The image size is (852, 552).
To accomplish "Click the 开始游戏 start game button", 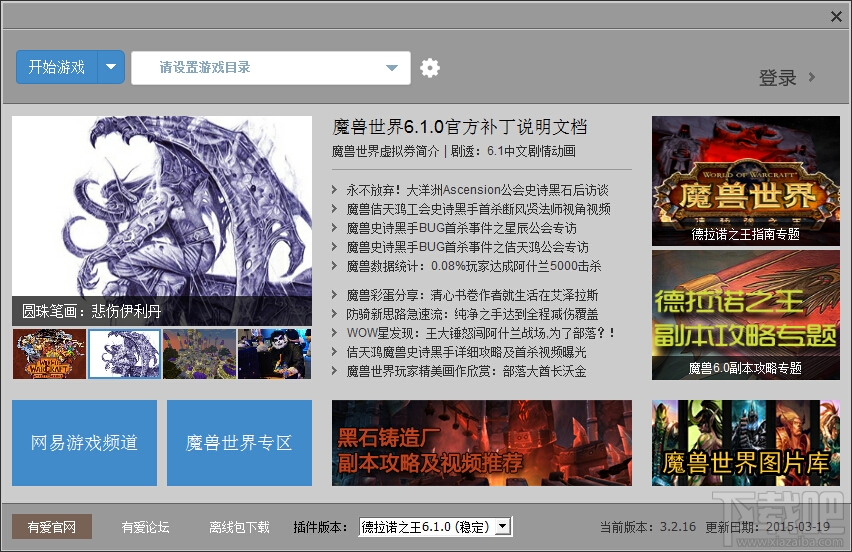I will 57,67.
